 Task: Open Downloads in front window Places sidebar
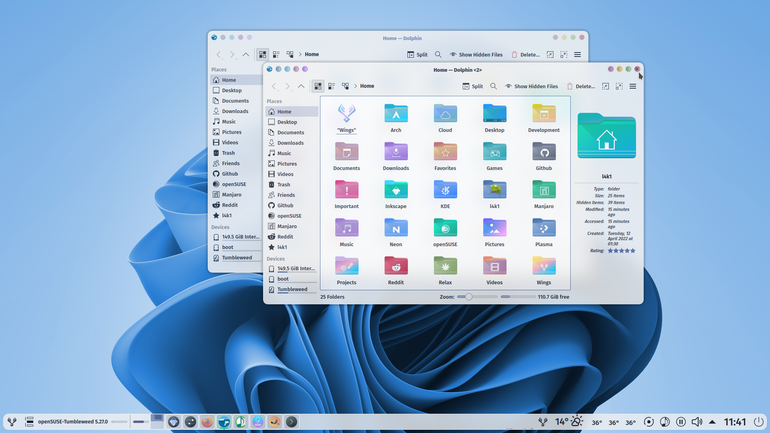click(x=292, y=143)
